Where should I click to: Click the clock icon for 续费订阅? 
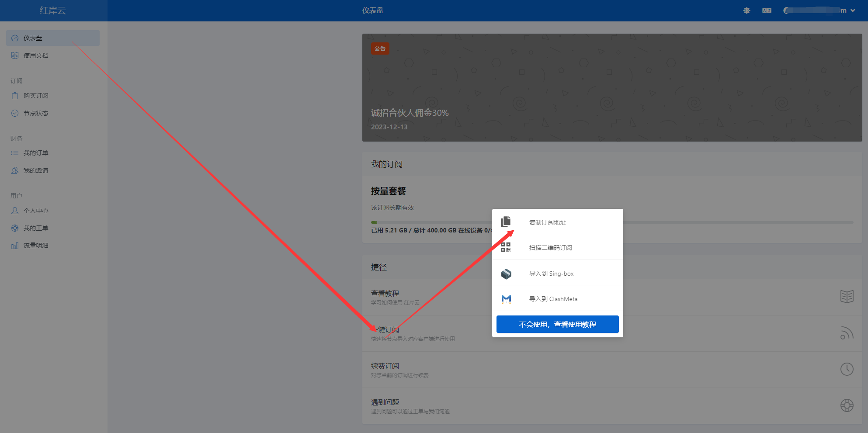tap(847, 369)
